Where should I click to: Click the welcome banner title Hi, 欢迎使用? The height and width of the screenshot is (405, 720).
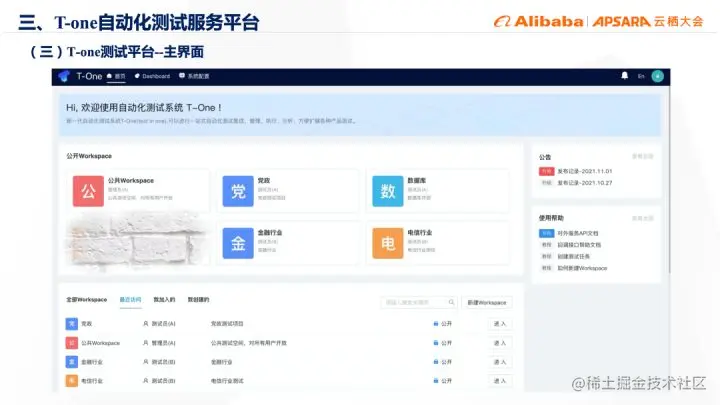pos(144,107)
